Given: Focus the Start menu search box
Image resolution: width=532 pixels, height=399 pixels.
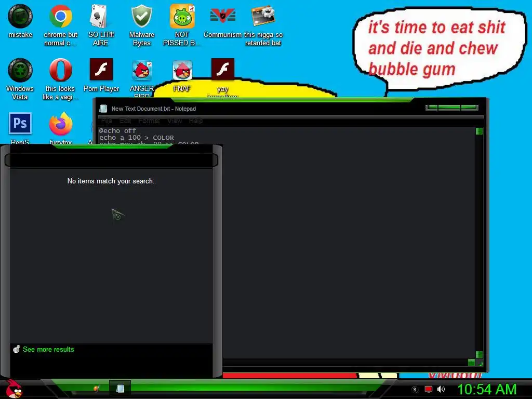Looking at the screenshot, I should (111, 160).
